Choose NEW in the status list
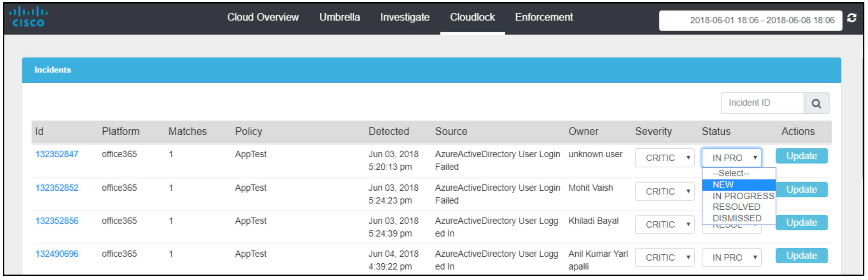 click(x=739, y=185)
